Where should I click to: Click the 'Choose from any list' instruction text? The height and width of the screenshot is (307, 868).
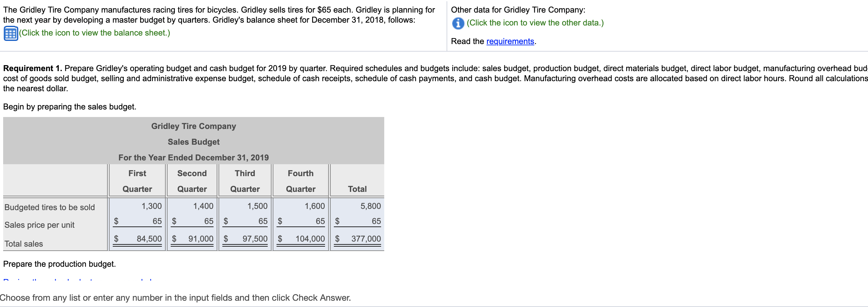tap(175, 298)
